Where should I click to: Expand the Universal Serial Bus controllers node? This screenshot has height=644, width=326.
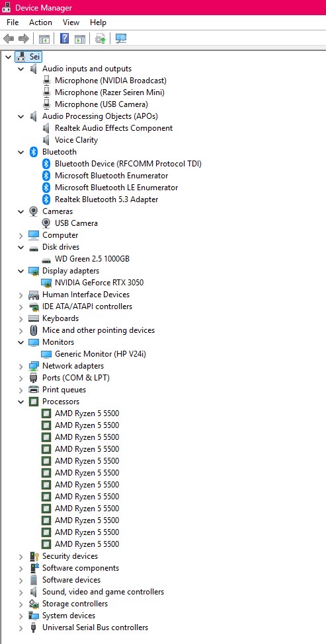coord(21,627)
